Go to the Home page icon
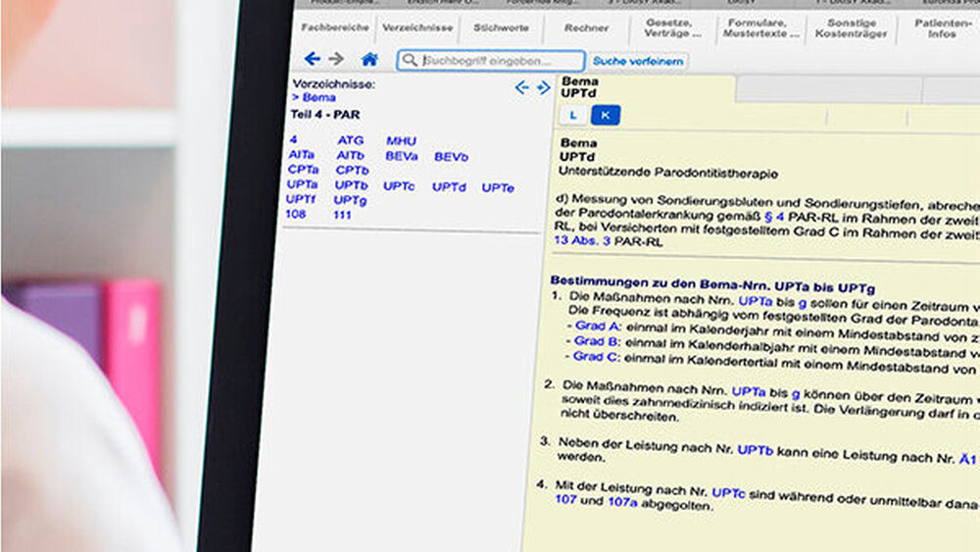980x552 pixels. 369,60
